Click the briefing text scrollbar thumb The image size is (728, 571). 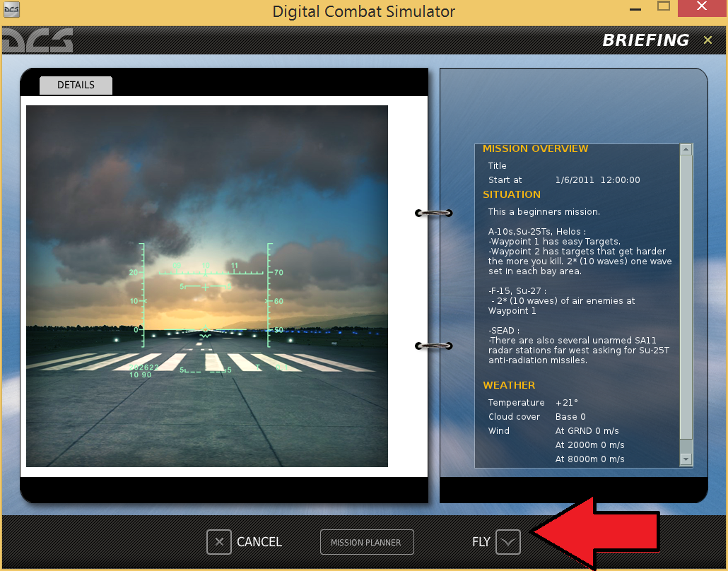coord(686,297)
